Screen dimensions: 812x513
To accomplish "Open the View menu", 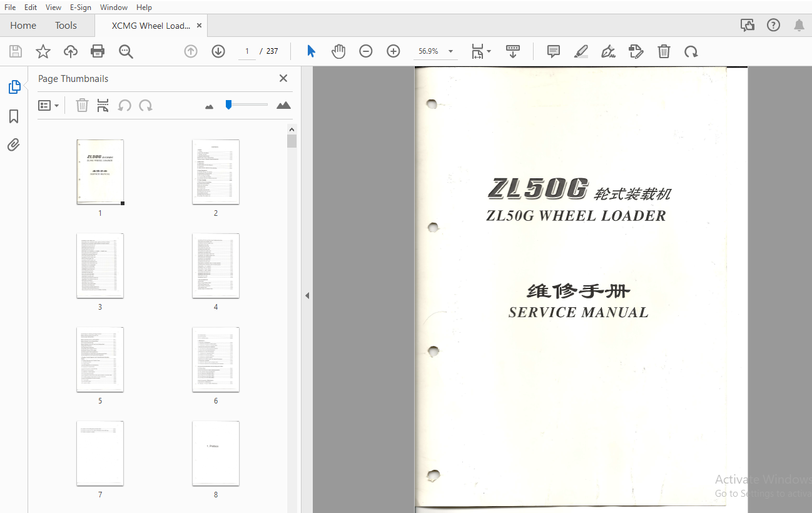I will pyautogui.click(x=53, y=7).
